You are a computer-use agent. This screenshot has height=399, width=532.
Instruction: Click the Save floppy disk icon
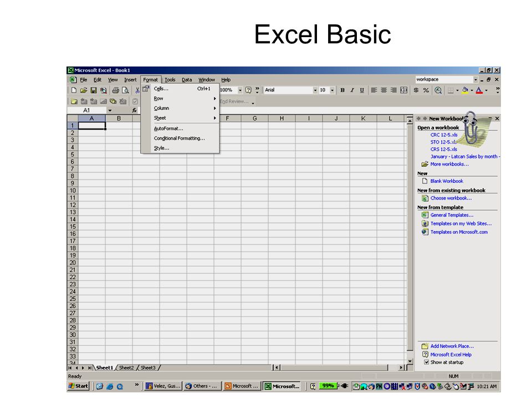coord(93,90)
